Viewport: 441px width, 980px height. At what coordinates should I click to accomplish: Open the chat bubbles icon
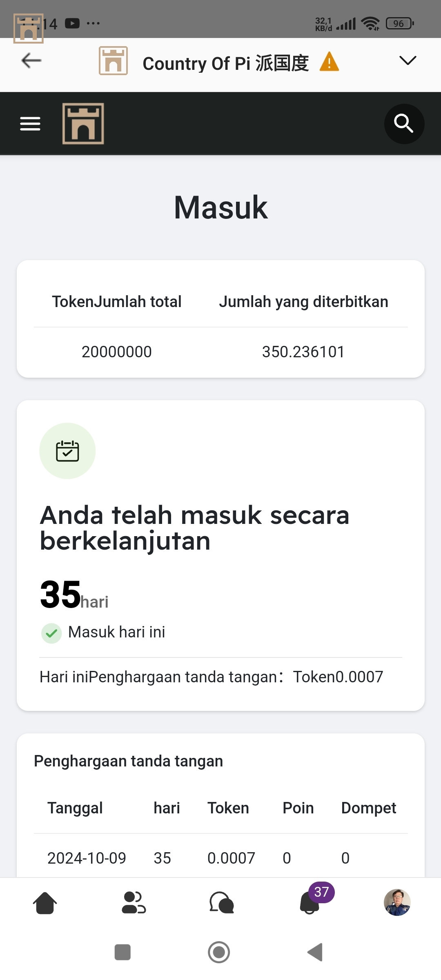pyautogui.click(x=222, y=903)
